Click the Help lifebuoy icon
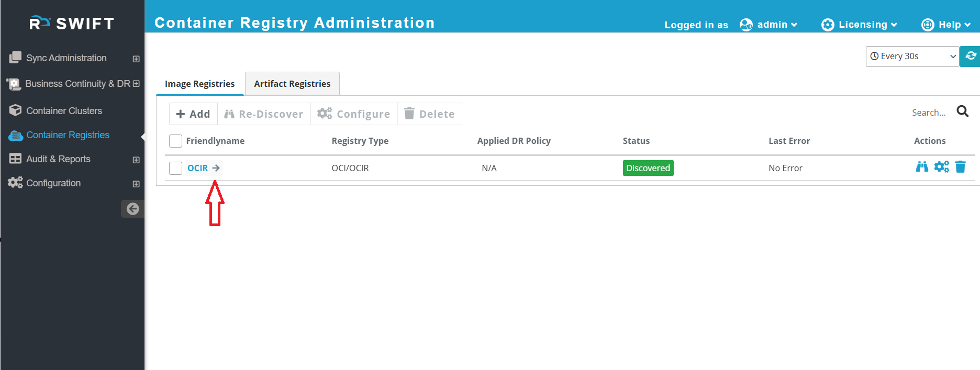This screenshot has width=980, height=370. 928,25
